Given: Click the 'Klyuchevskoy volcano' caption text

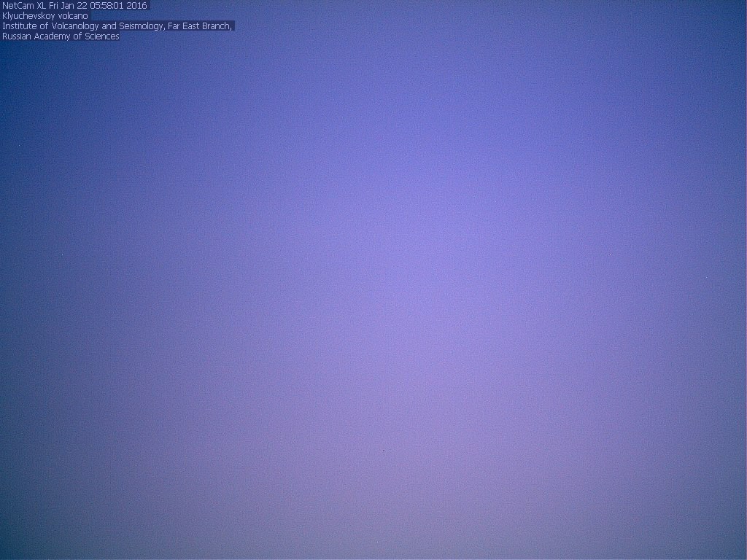Looking at the screenshot, I should 45,16.
